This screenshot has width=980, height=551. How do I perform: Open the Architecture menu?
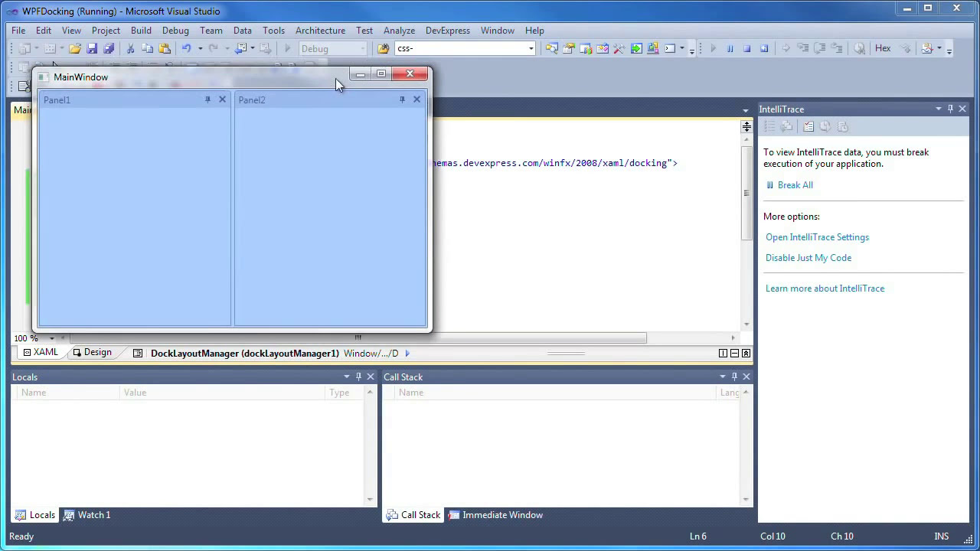coord(320,31)
